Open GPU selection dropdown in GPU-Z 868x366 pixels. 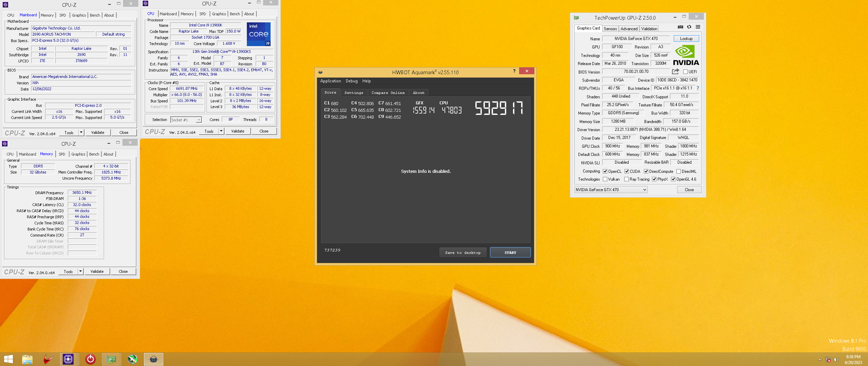(x=611, y=190)
